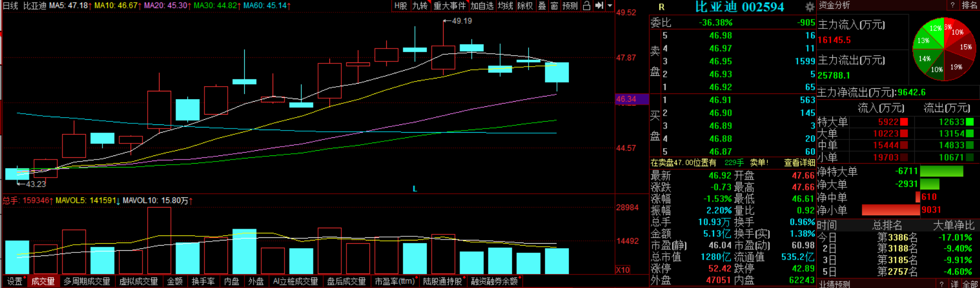The image size is (980, 288).
Task: Open the 陆股通持股 indicator tab
Action: click(x=443, y=281)
